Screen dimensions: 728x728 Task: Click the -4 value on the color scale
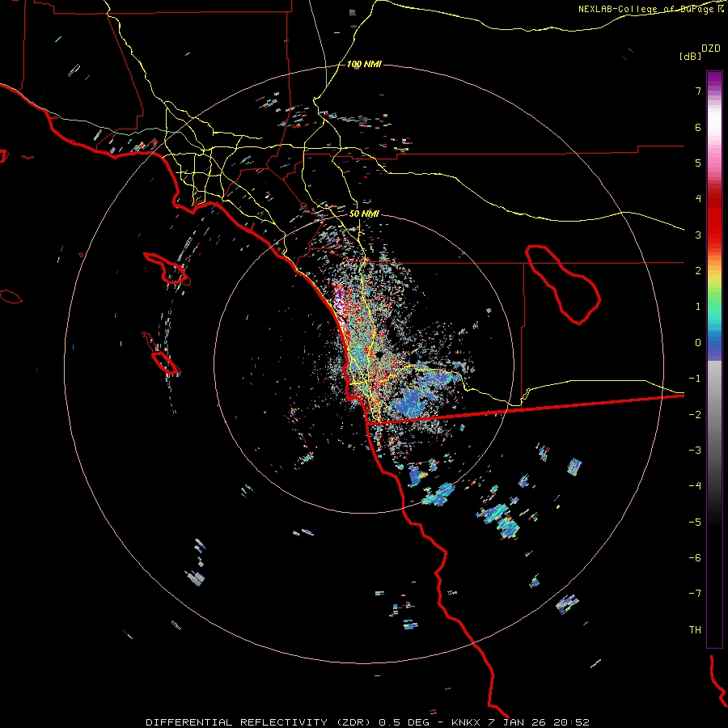(x=695, y=486)
